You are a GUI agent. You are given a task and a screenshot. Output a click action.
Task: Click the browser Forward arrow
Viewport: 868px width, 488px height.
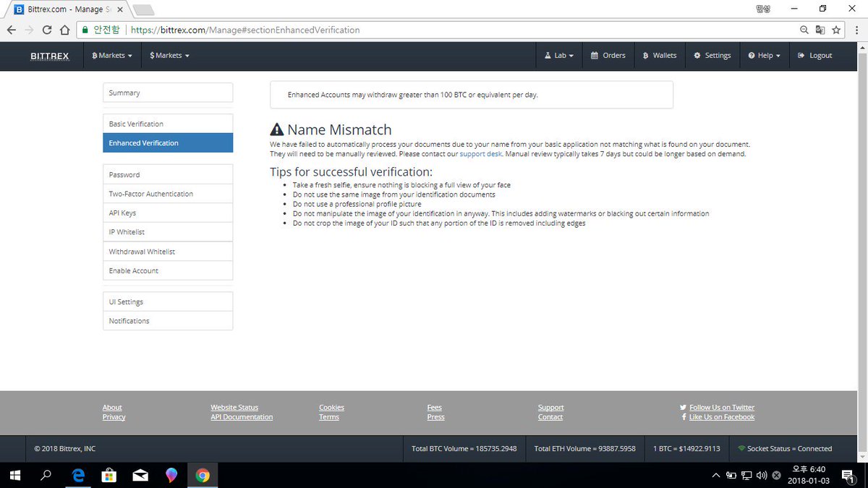29,30
